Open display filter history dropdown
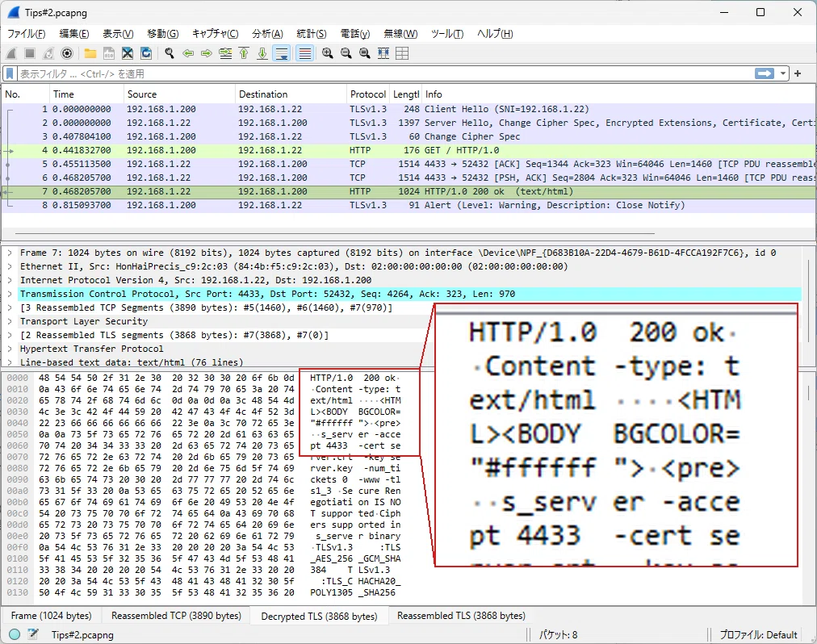 [x=782, y=73]
